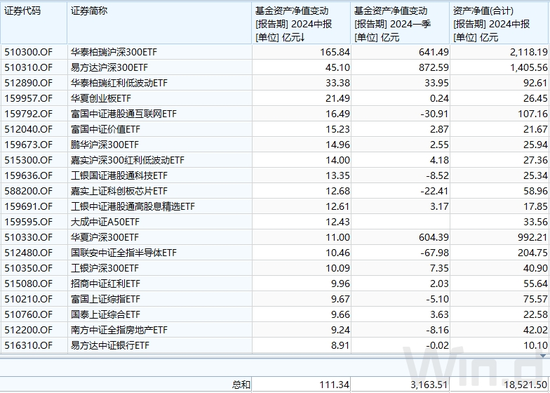The image size is (550, 393).
Task: Select code 159957.OF
Action: 28,99
